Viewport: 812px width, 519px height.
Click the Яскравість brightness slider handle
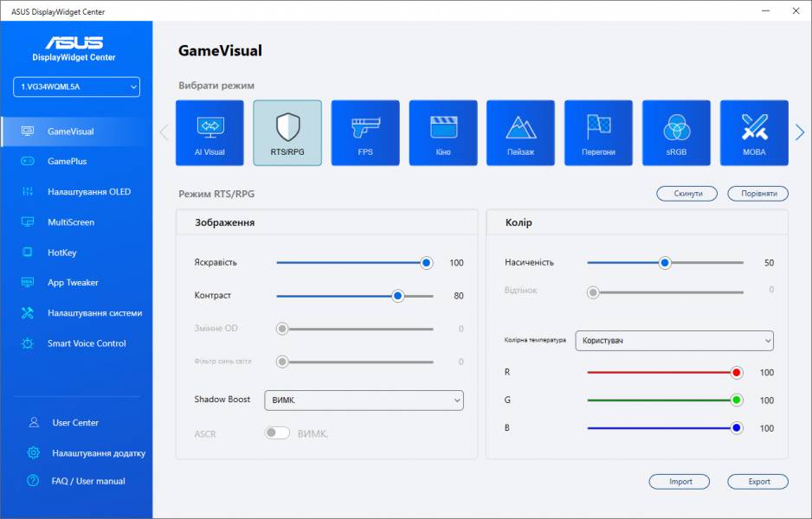tap(426, 263)
